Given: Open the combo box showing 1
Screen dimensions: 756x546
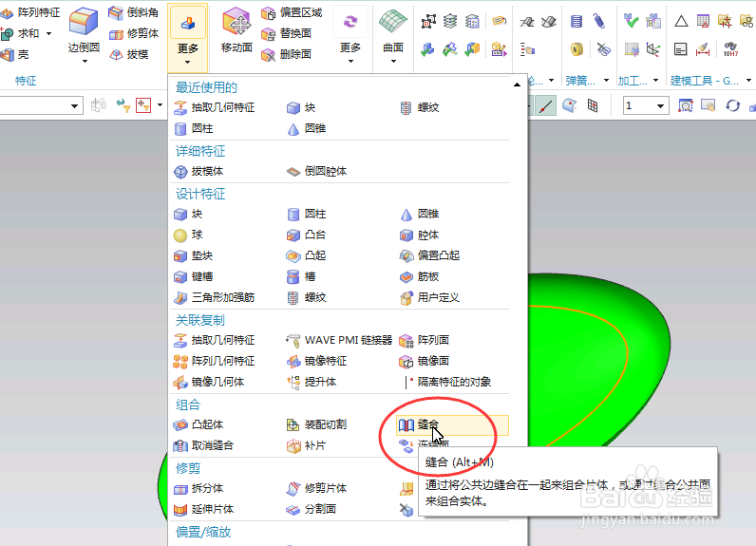Looking at the screenshot, I should (646, 105).
